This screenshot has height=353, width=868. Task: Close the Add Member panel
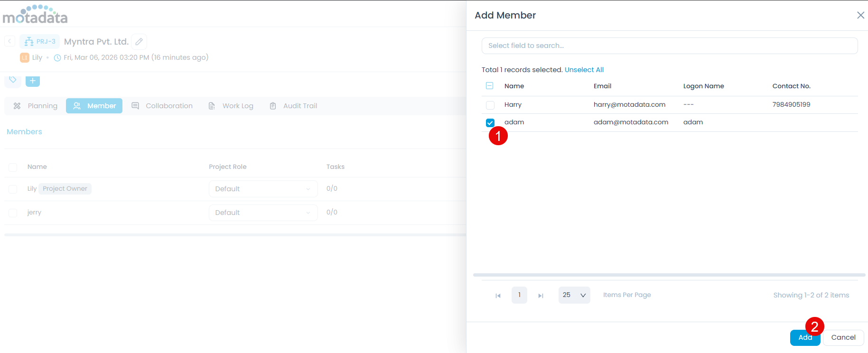click(x=860, y=15)
